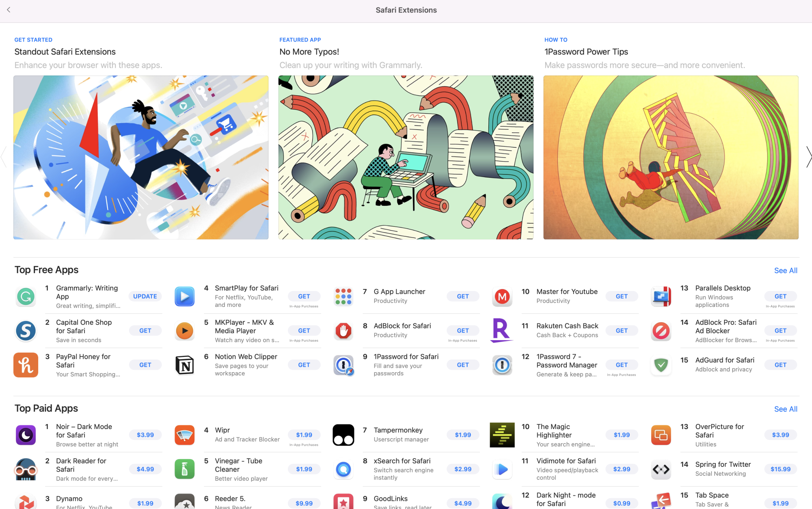Open the 1Password Power Tips artwork
The width and height of the screenshot is (812, 509).
pos(671,157)
